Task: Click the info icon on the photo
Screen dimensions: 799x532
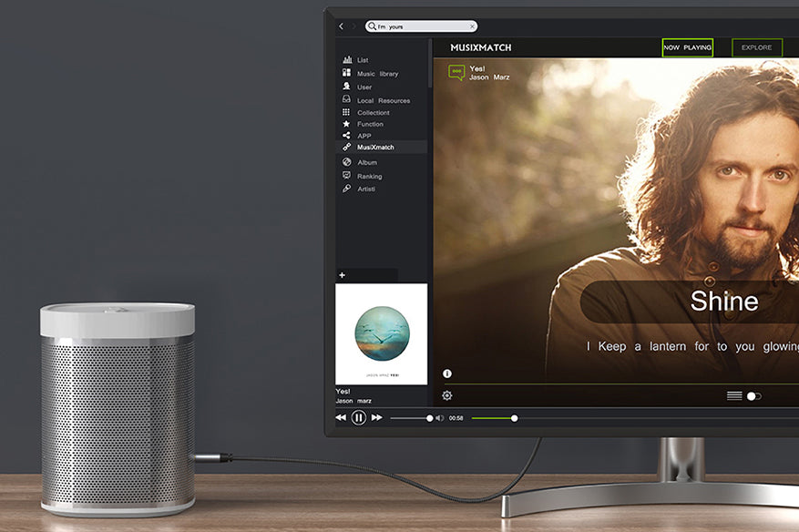Action: (x=446, y=373)
